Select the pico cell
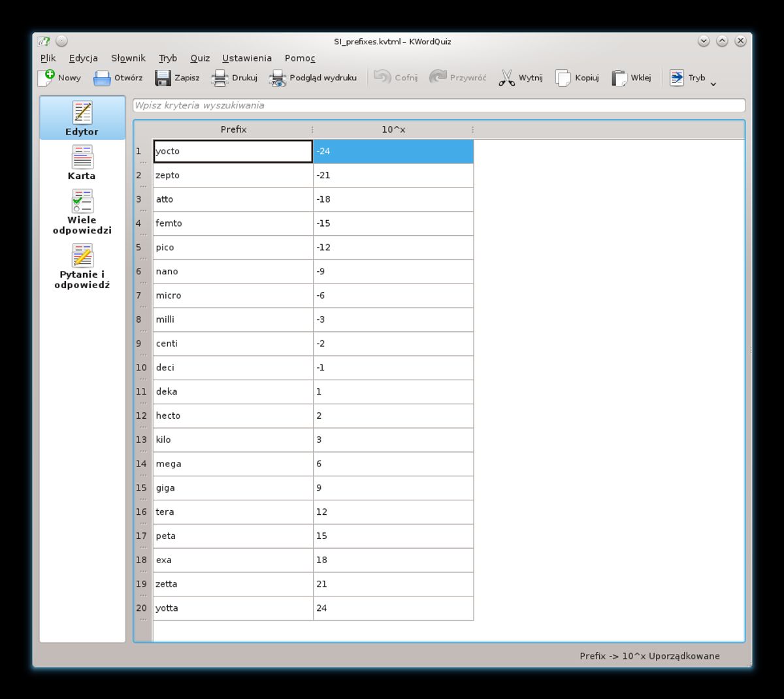The width and height of the screenshot is (784, 699). click(x=233, y=248)
